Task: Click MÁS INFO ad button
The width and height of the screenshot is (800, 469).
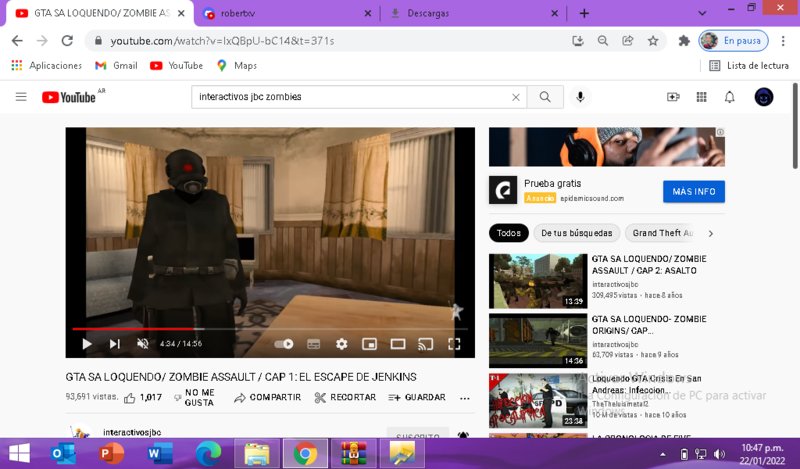Action: (694, 191)
